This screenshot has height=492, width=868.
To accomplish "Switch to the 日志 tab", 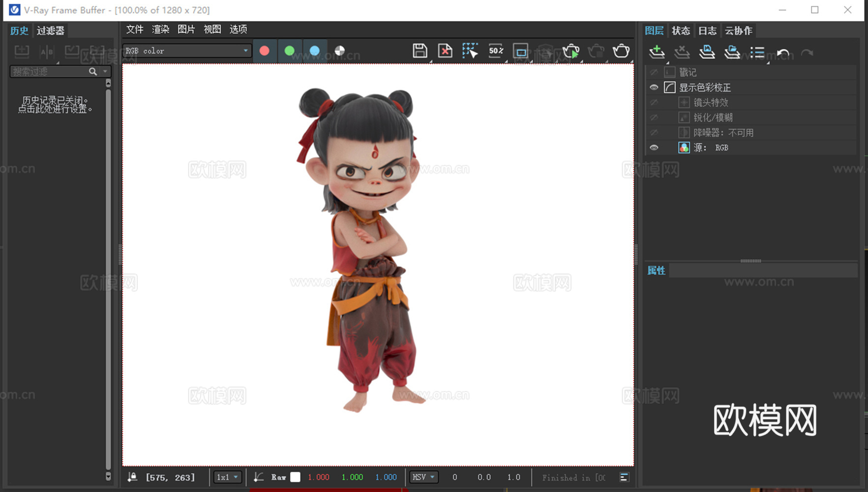I will pos(707,31).
